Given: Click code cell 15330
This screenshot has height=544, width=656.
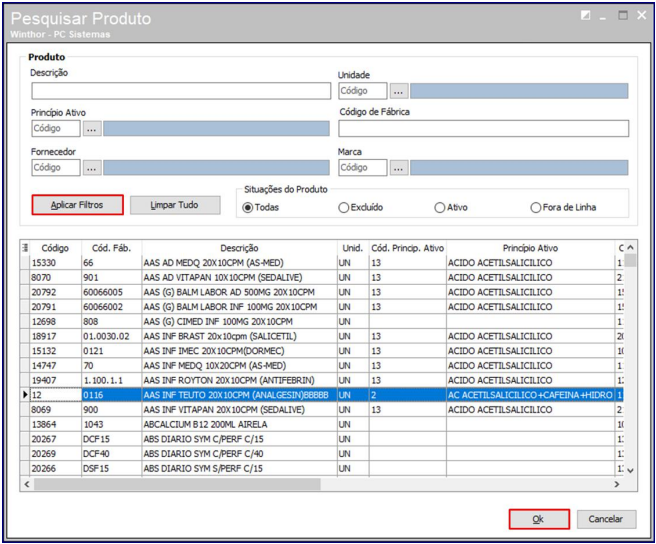Looking at the screenshot, I should click(56, 263).
